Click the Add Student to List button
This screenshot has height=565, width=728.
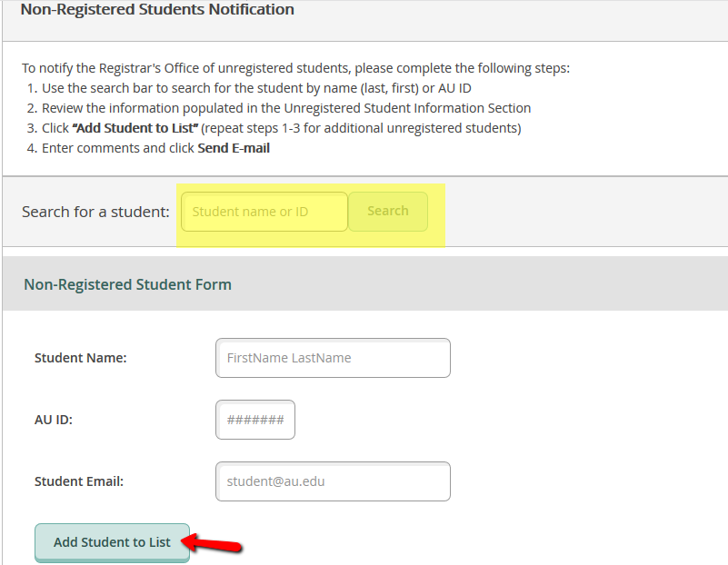112,542
